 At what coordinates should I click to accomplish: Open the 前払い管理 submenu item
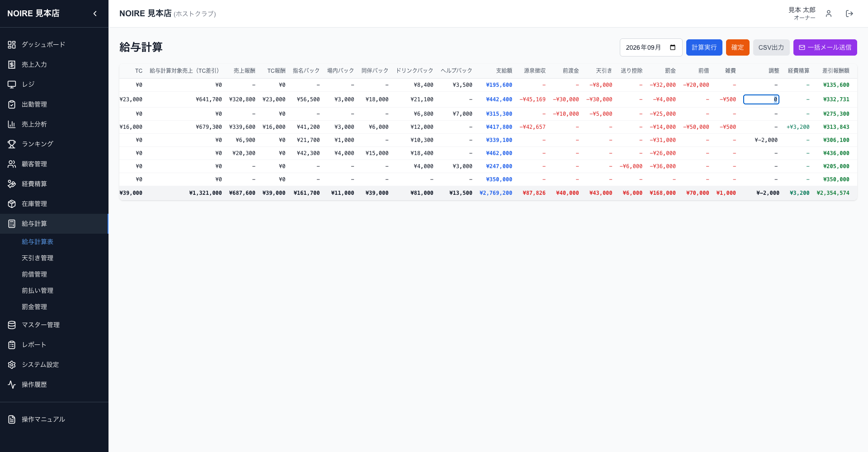(x=38, y=291)
